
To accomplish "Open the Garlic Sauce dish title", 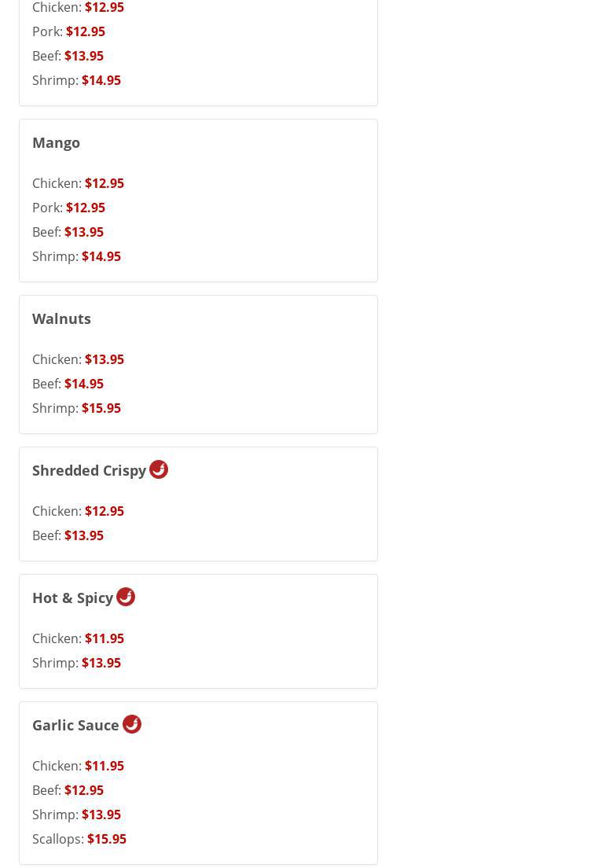I will click(75, 725).
